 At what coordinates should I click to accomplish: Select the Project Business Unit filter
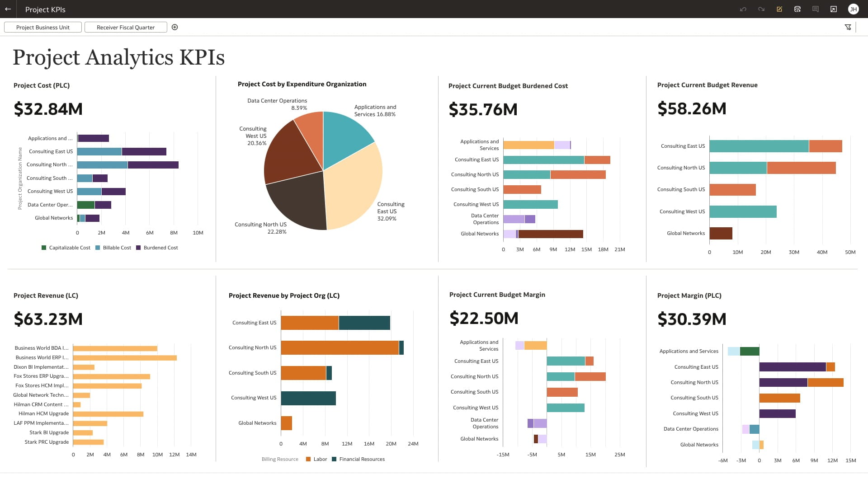42,27
